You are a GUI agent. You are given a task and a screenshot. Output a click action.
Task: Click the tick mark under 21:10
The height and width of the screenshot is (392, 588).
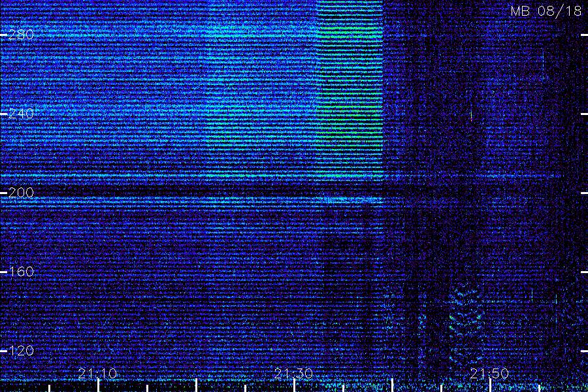98,385
